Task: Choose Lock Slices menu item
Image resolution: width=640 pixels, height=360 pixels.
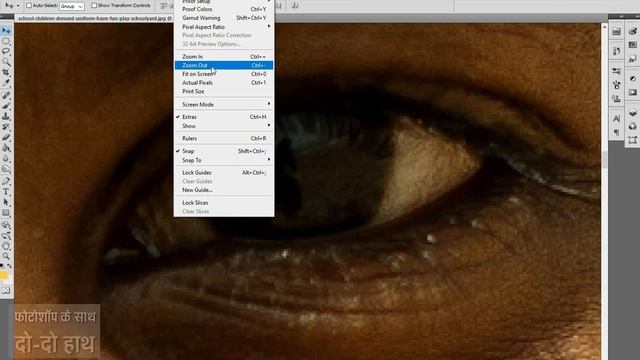Action: coord(224,203)
